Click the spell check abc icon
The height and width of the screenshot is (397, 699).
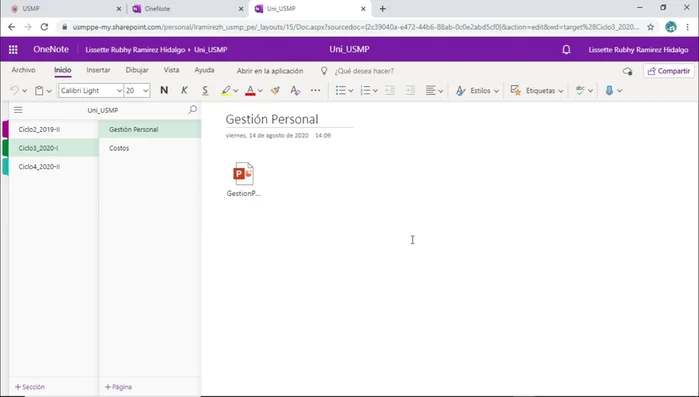coord(580,90)
